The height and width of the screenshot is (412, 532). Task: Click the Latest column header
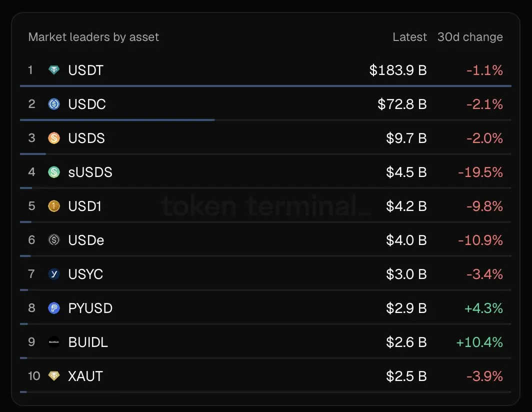coord(409,36)
